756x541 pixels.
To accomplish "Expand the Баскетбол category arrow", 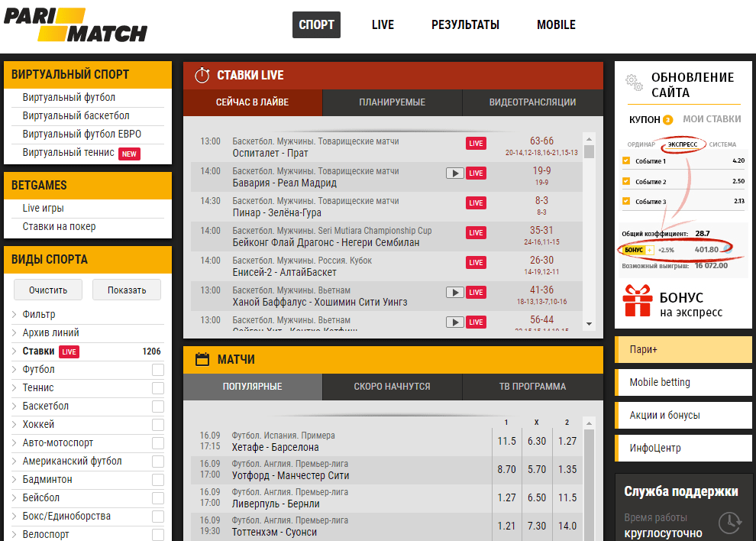I will pyautogui.click(x=15, y=406).
